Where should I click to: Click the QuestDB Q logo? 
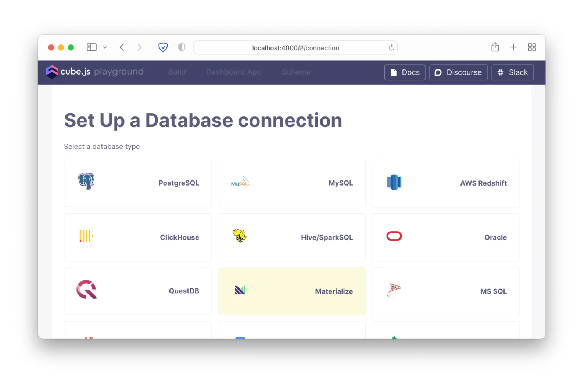[86, 290]
